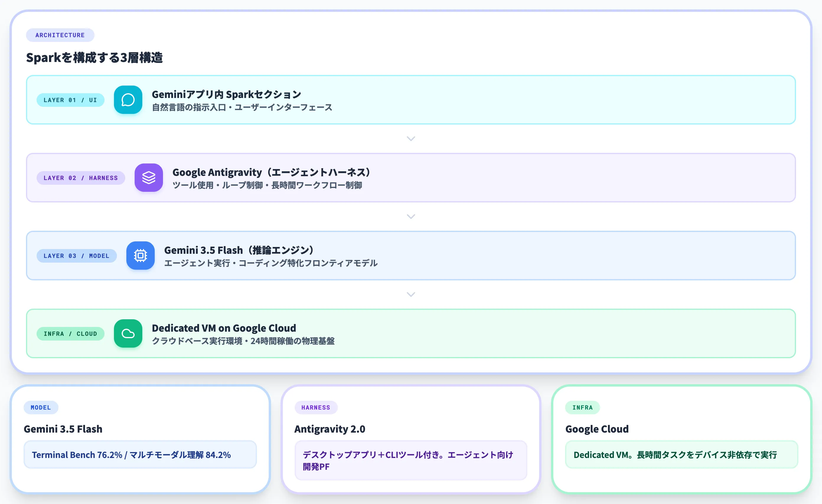
Task: Click the subtitle クラウドベース実行環境・24時間稼働の物理基盤
Action: pos(243,341)
